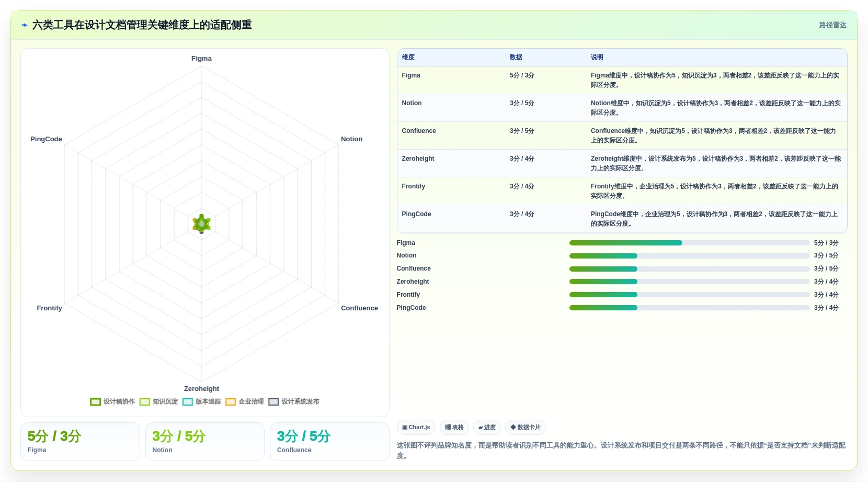
Task: Click the Frontify axis label on radar
Action: pos(49,308)
